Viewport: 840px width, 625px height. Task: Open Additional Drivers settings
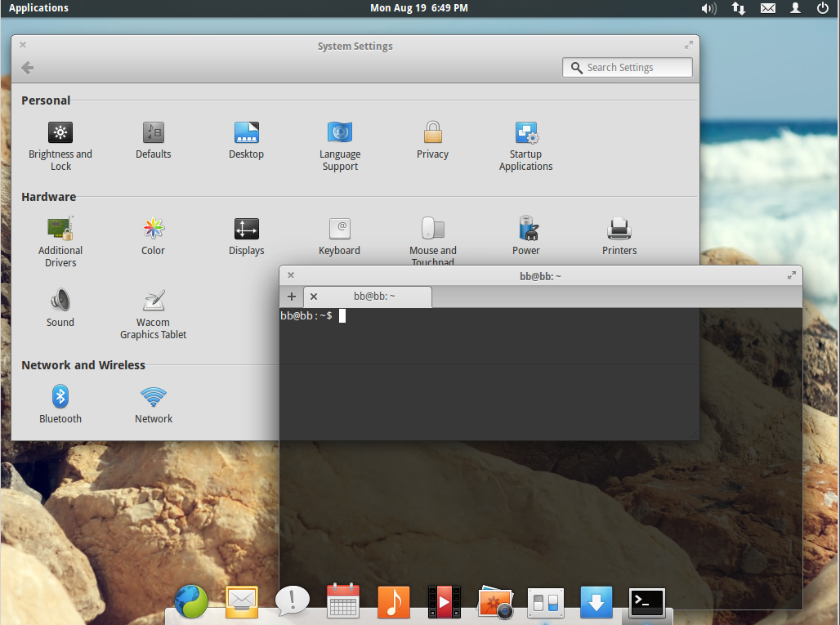click(x=60, y=229)
